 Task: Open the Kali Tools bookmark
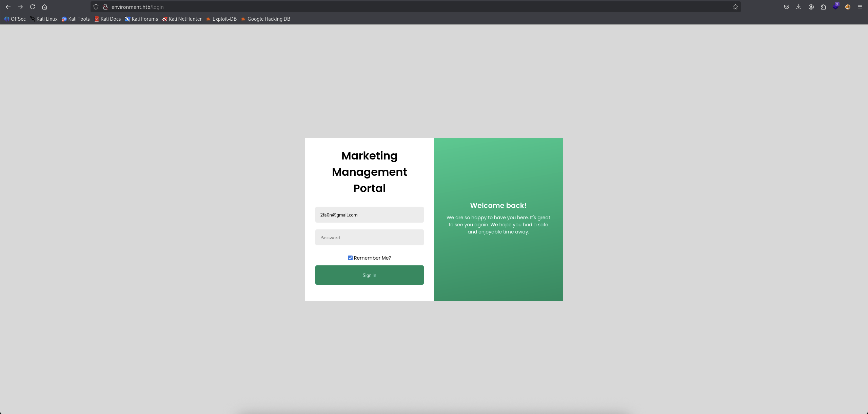coord(76,19)
